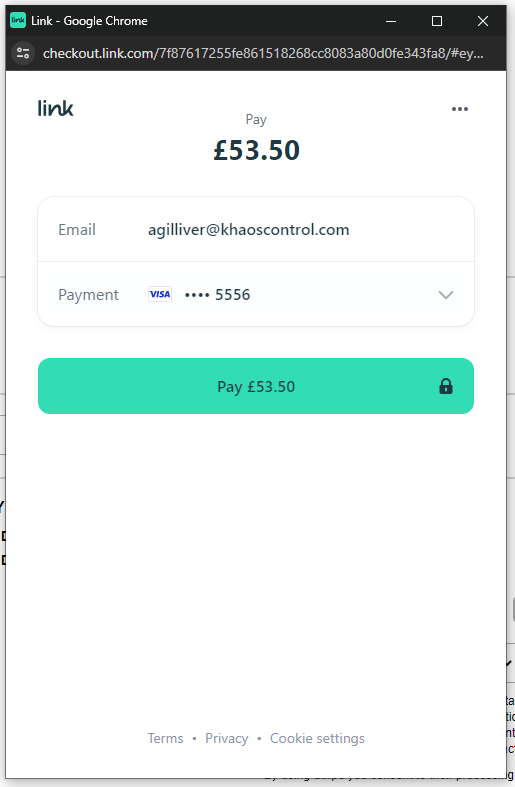Image resolution: width=515 pixels, height=787 pixels.
Task: Click the padlock icon on Pay button
Action: click(446, 386)
